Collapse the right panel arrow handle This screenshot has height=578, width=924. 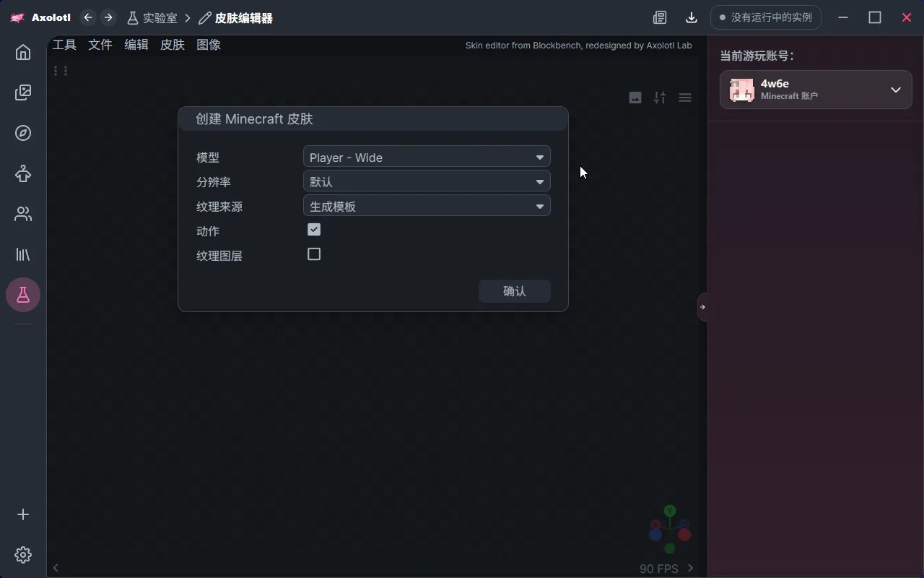(x=702, y=307)
